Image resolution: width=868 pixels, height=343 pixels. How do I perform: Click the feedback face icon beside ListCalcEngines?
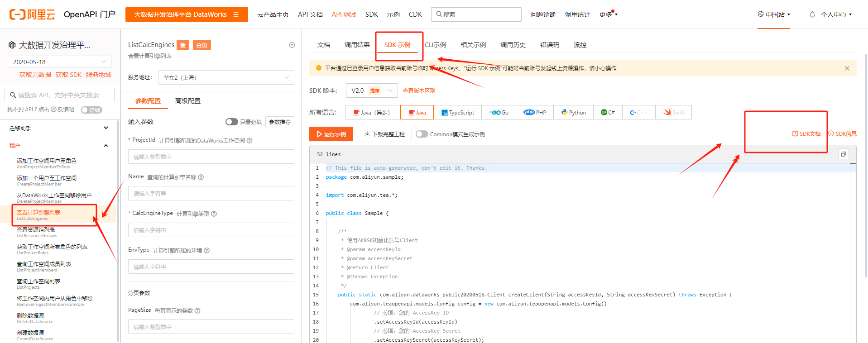[292, 45]
